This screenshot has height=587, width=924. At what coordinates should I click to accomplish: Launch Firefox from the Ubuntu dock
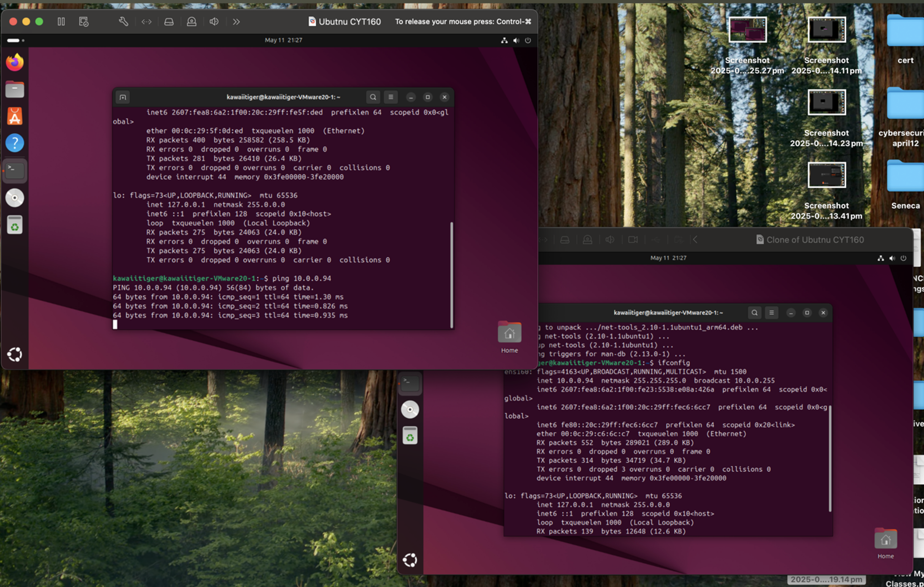(15, 62)
